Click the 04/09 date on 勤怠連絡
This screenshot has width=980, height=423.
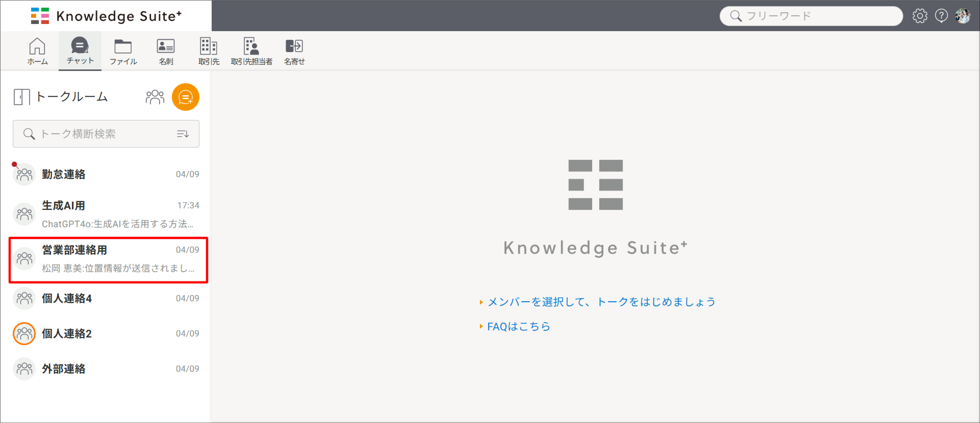click(x=187, y=174)
